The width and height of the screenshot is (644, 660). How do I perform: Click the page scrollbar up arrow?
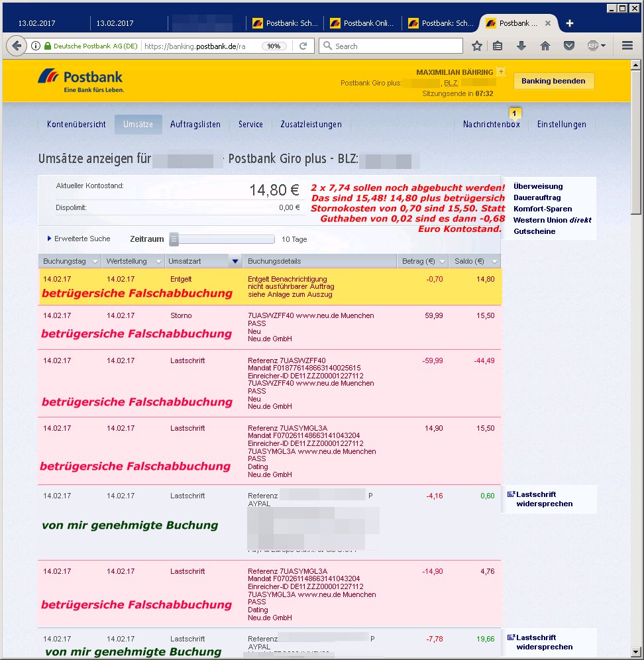[x=635, y=64]
